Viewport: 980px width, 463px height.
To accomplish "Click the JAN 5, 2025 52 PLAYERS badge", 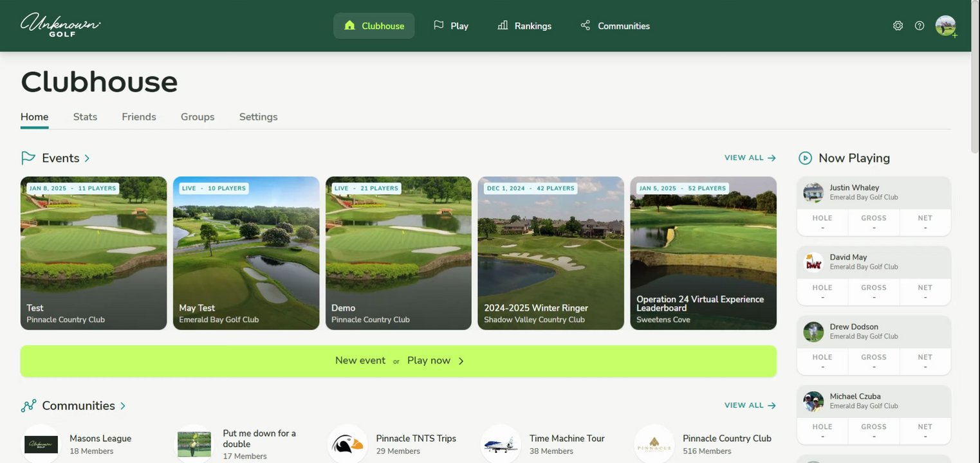I will pyautogui.click(x=683, y=188).
